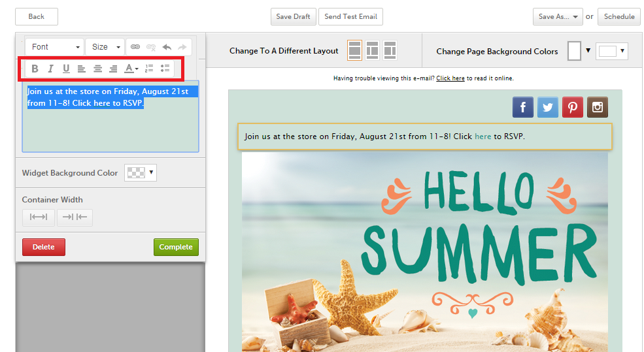Viewport: 644px width, 352px height.
Task: Select the RSVP text block in preview
Action: (425, 136)
